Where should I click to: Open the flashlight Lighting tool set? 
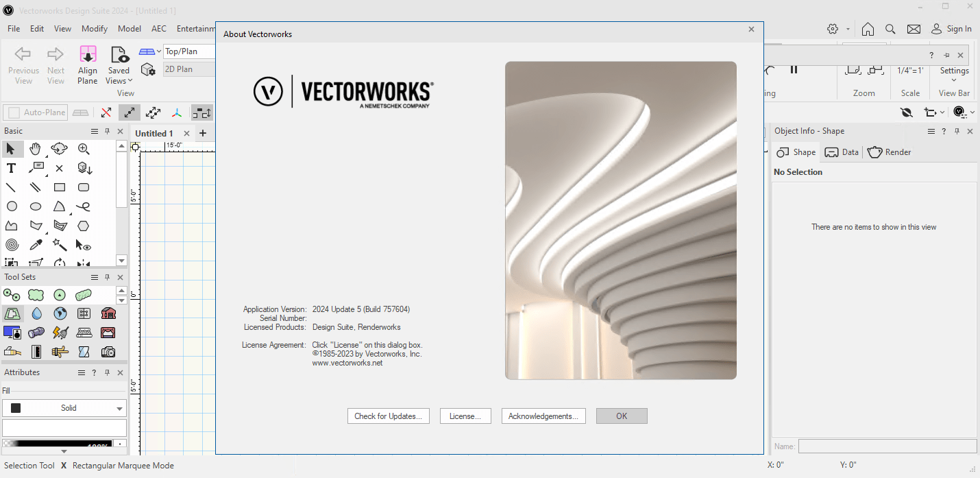36,333
